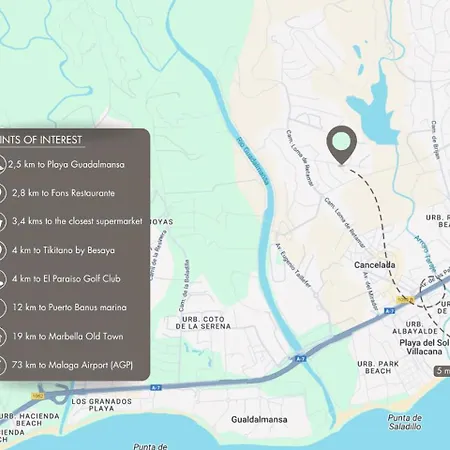Click the icon beside Marbella Old Town

pos(2,336)
